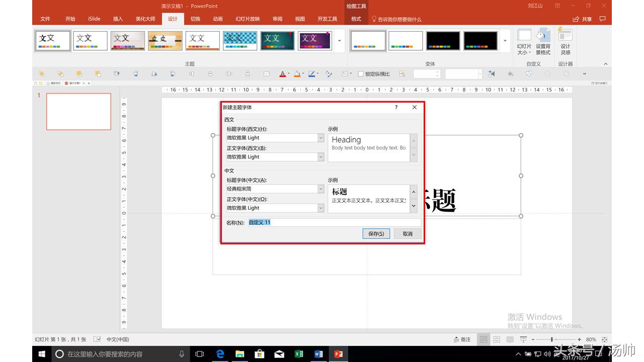Screen dimensions: 644x362
Task: Open Mail app from taskbar
Action: [279, 354]
